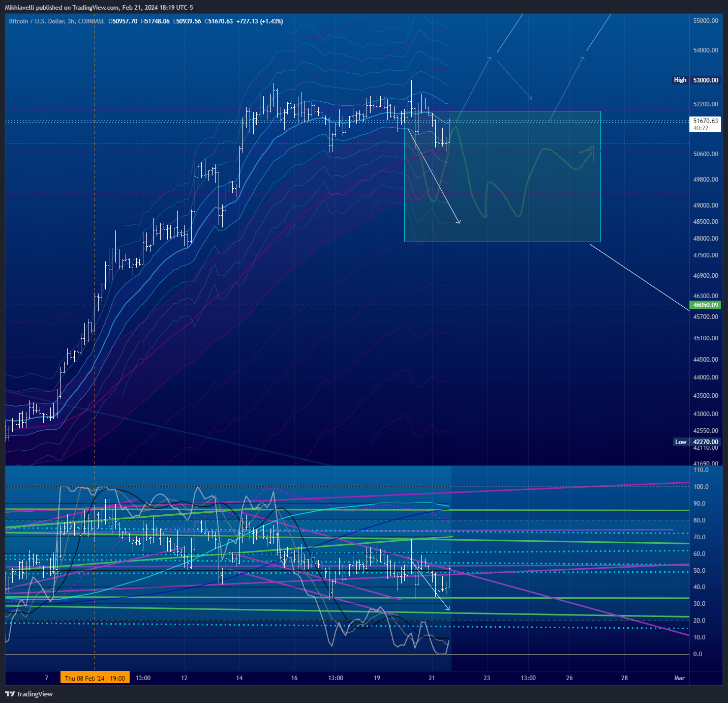The width and height of the screenshot is (728, 703).
Task: Click the 50600.00 price scale label
Action: click(706, 154)
